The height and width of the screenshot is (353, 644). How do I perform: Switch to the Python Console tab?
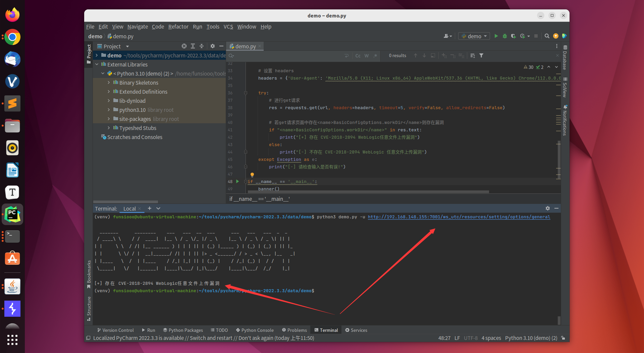255,330
